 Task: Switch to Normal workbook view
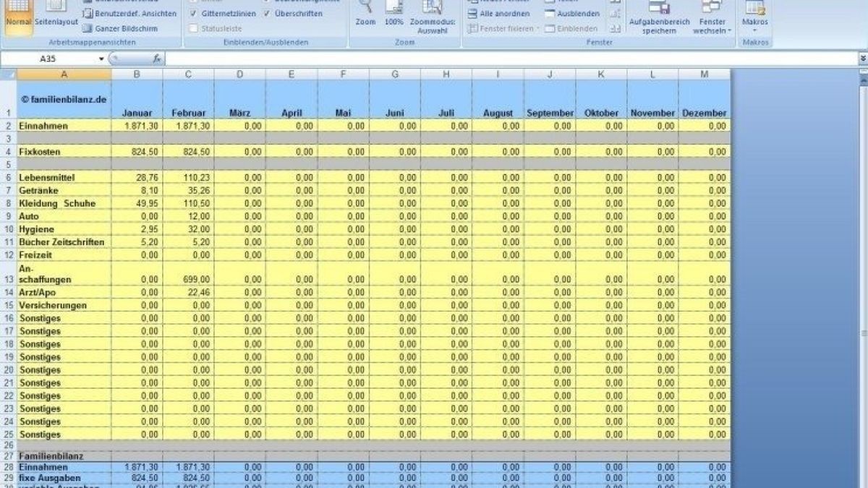(18, 14)
